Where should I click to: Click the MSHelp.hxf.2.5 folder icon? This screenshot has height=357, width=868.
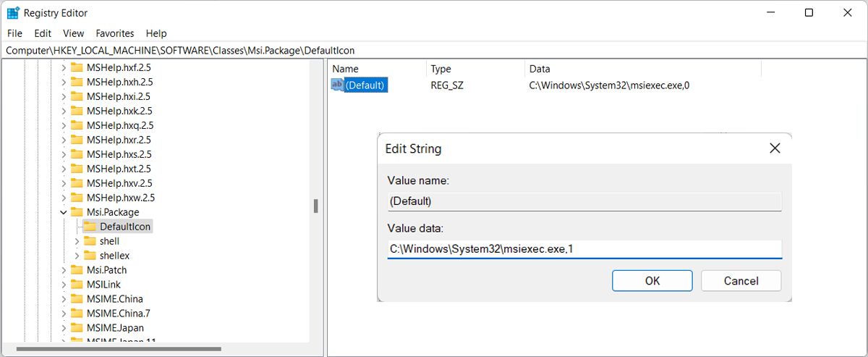(77, 67)
